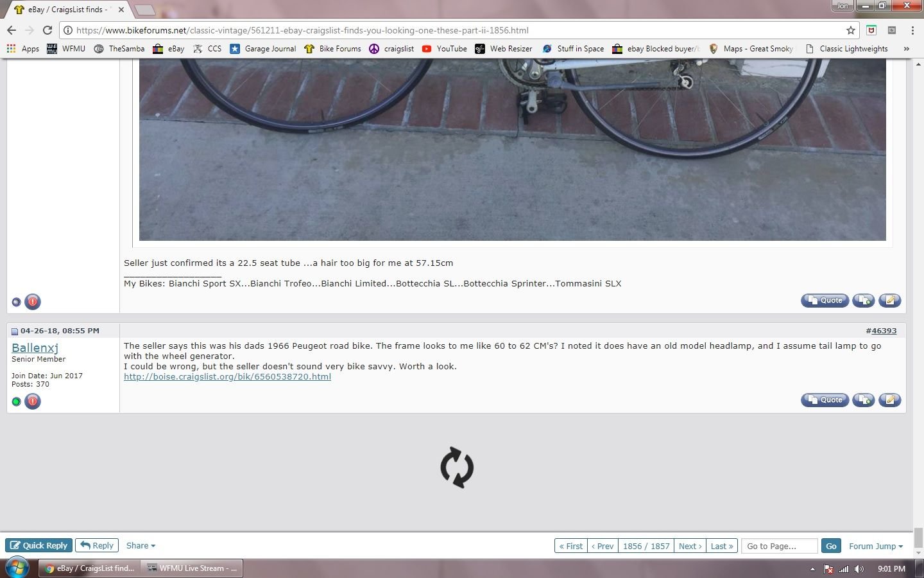
Task: Click the Reply button
Action: [97, 545]
